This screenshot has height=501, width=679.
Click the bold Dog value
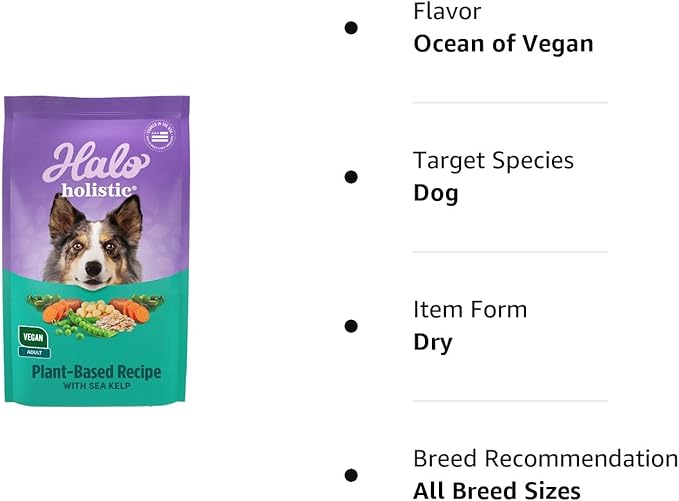tap(436, 193)
